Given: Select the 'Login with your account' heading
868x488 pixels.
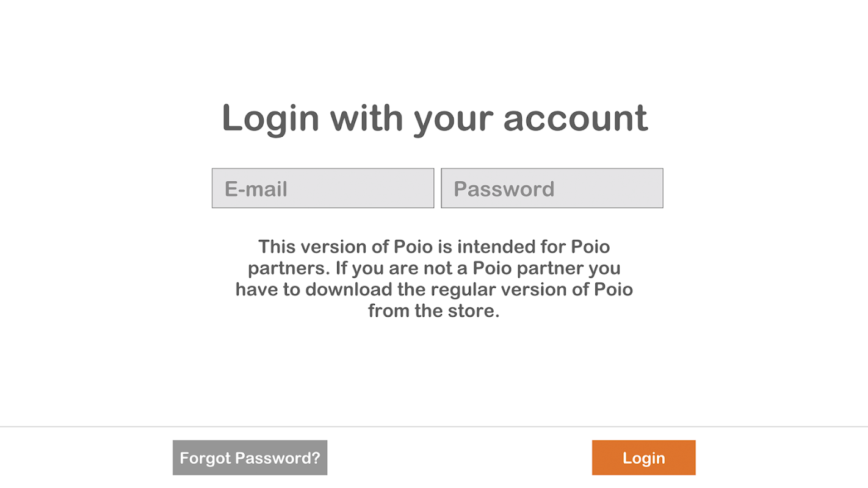Looking at the screenshot, I should (434, 118).
